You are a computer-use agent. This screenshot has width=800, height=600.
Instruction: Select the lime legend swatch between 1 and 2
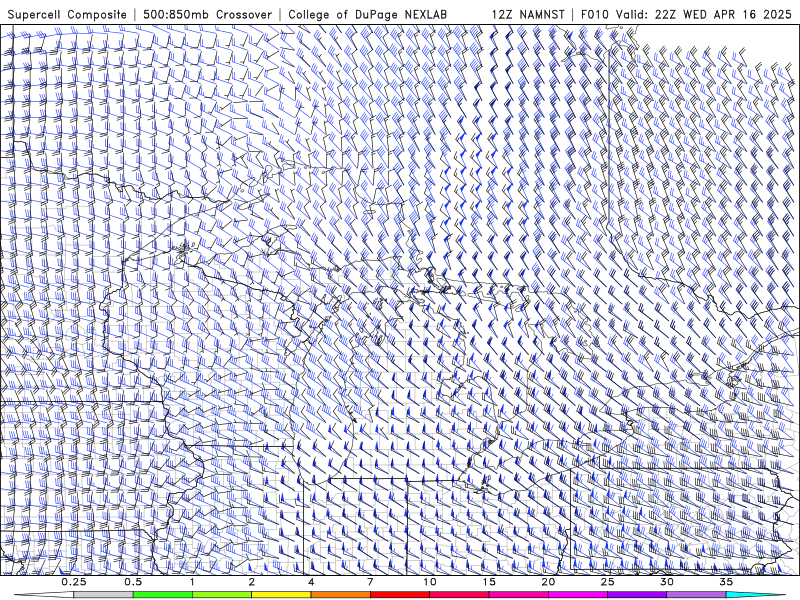coord(222,595)
